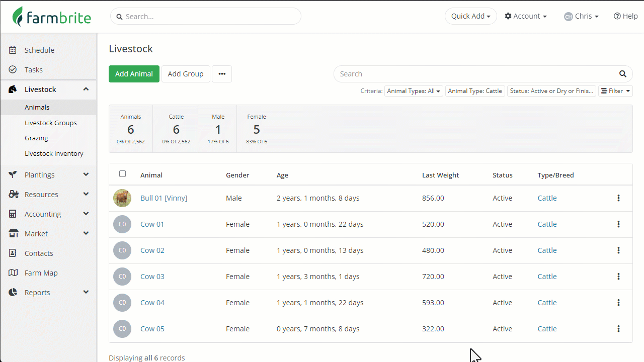
Task: Click the global search field in header
Action: pyautogui.click(x=206, y=16)
